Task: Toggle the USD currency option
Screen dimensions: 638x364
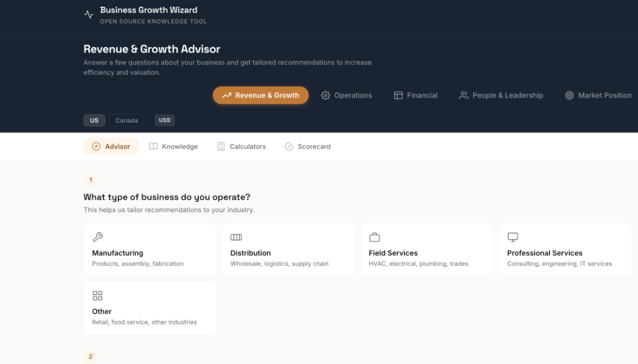Action: [164, 120]
